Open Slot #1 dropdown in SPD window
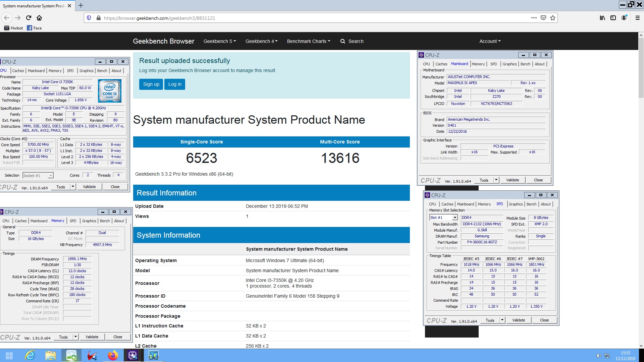 coord(443,218)
